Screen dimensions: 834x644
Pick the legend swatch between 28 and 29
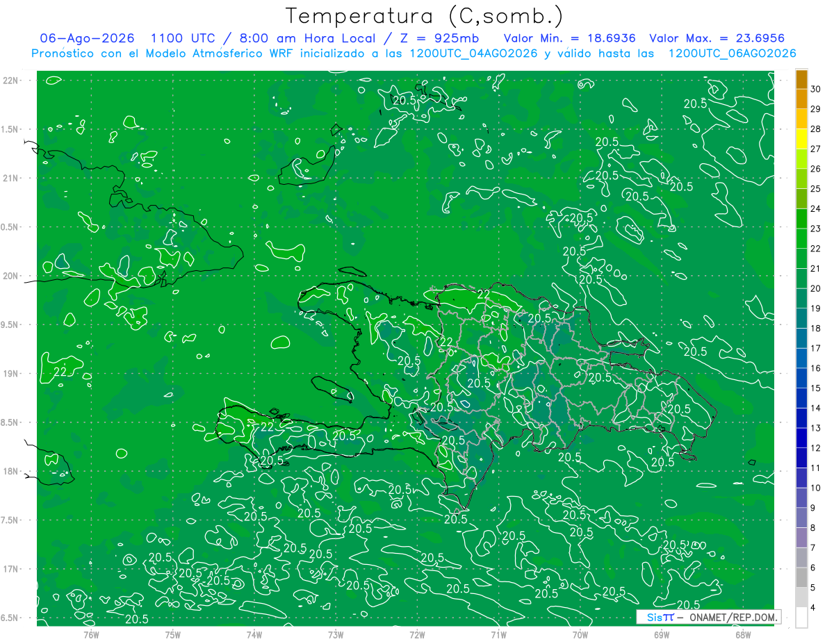(801, 119)
